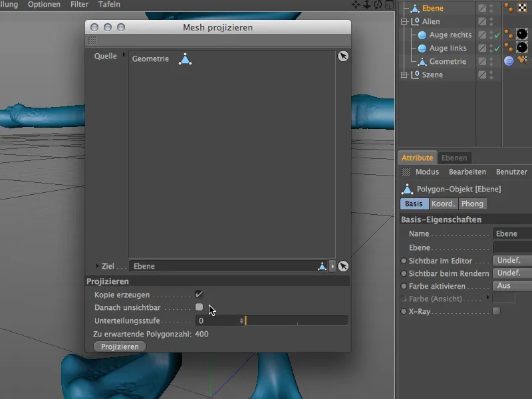Click the polygon icon in the Ziel field

322,267
